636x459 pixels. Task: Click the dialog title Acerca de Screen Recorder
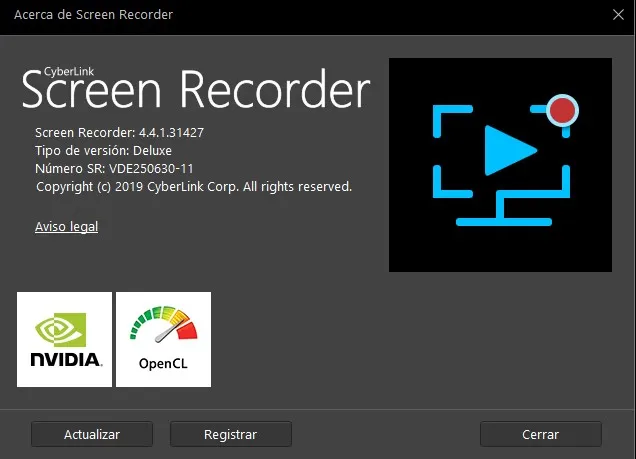tap(93, 15)
